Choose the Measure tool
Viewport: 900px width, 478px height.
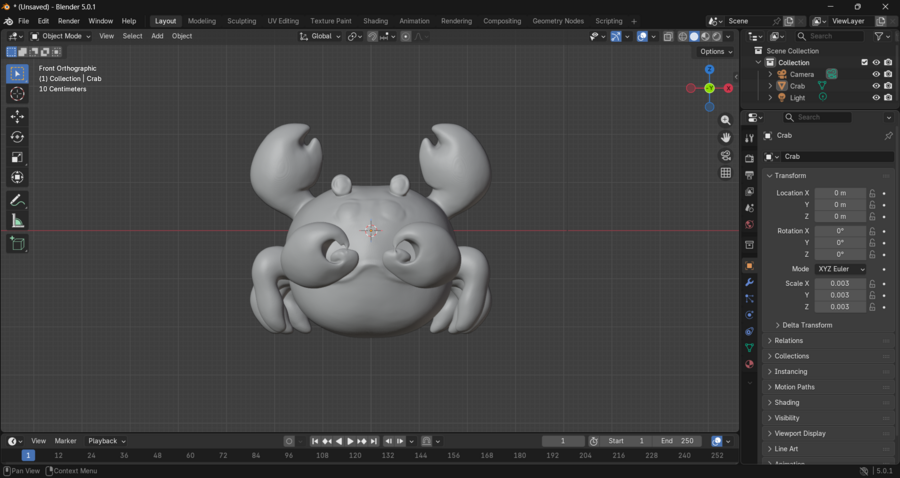[x=17, y=221]
